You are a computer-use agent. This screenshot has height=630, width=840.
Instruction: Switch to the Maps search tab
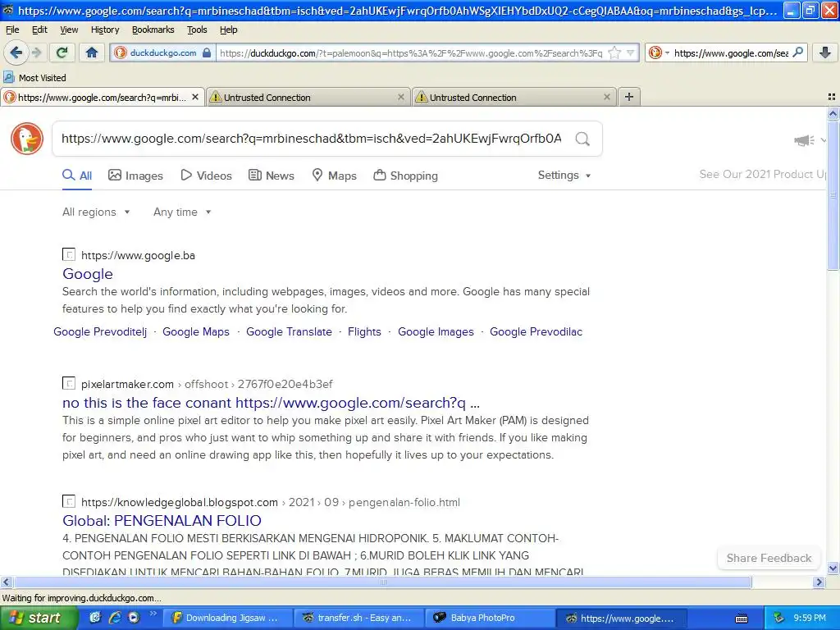pos(335,176)
